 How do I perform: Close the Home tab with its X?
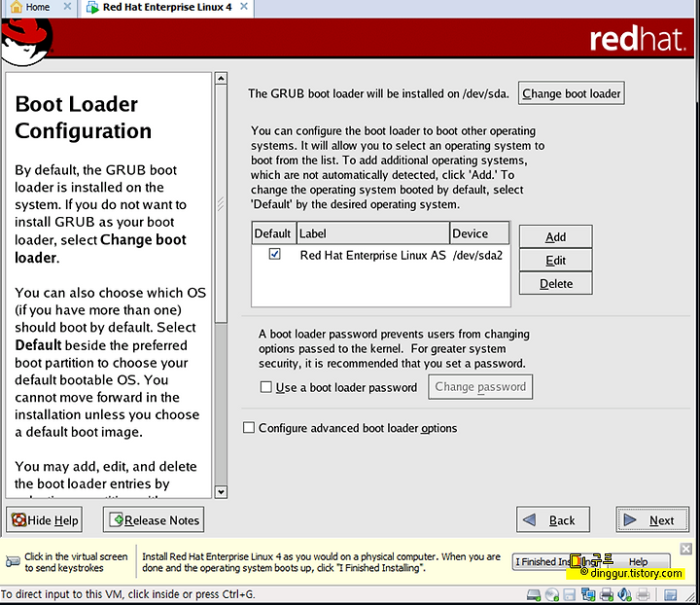67,7
